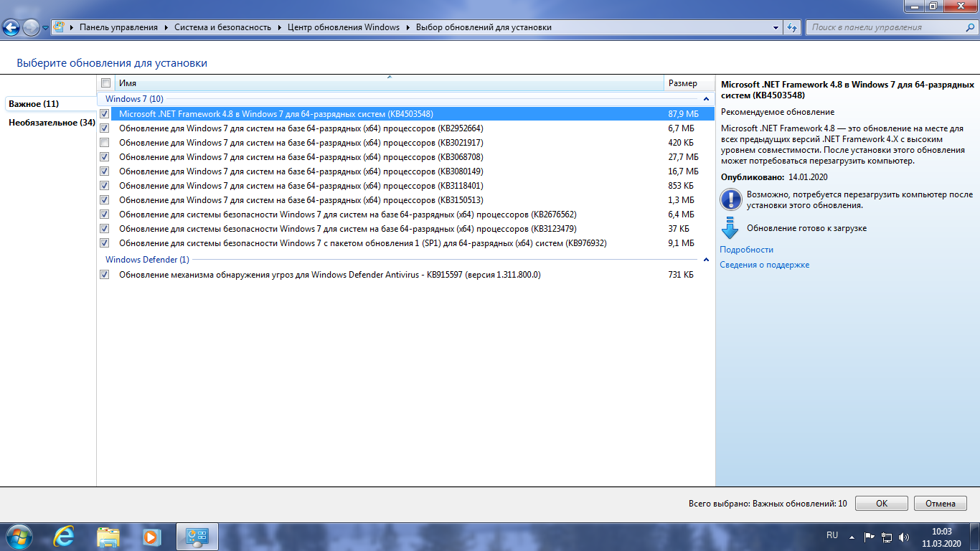Screen dimensions: 980x551
Task: Select the KB3021917 update row text
Action: coord(301,143)
